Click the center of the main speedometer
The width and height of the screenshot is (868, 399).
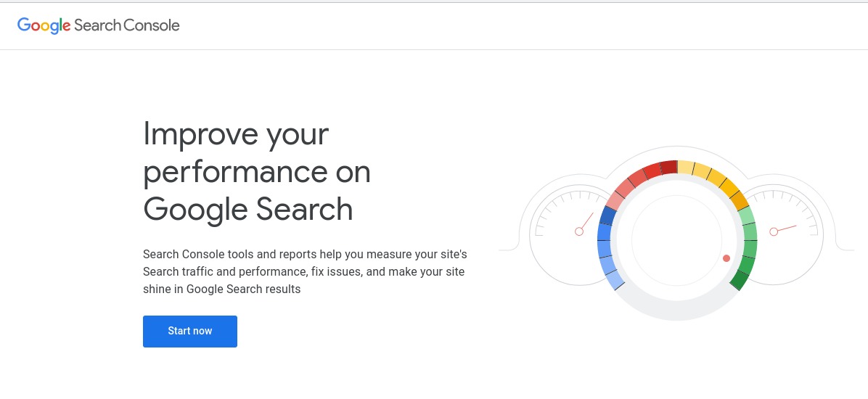(677, 240)
